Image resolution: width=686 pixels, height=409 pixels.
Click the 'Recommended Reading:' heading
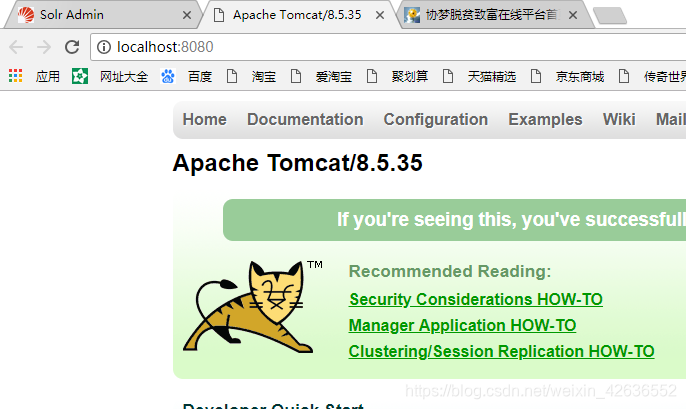[450, 271]
